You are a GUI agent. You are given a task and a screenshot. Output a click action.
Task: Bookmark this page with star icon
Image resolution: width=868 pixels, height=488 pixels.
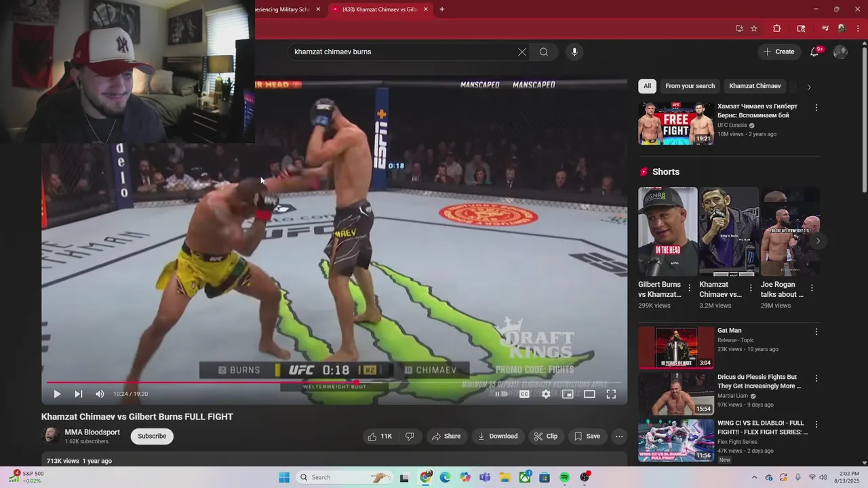pos(754,28)
